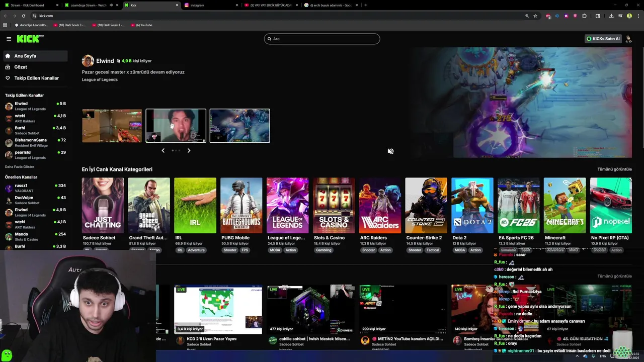
Task: Open METİN2 YouTube kanalım stream thumbnail
Action: pyautogui.click(x=403, y=309)
